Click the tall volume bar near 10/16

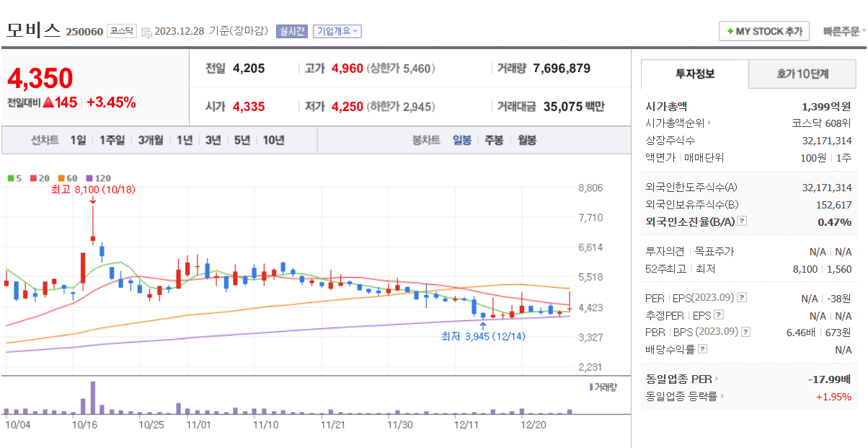coord(92,398)
